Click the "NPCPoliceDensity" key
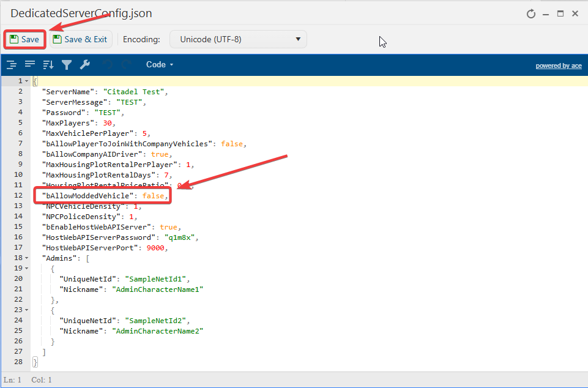 point(81,217)
